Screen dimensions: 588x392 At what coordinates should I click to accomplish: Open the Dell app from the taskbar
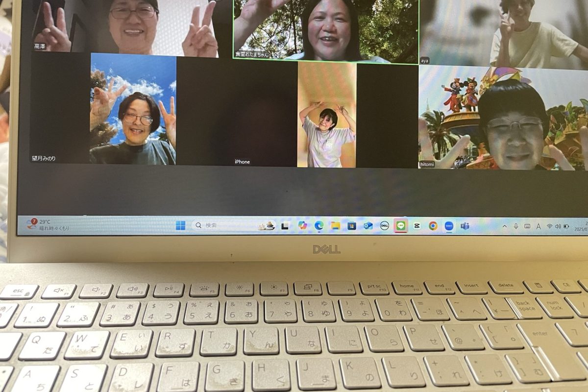coord(385,225)
